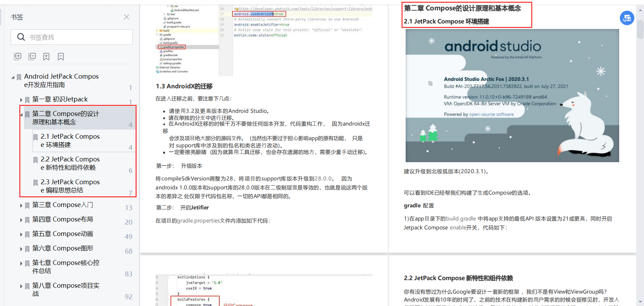Open bookmark 第八章 Compose项目实战
This screenshot has height=306, width=644.
tap(66, 290)
